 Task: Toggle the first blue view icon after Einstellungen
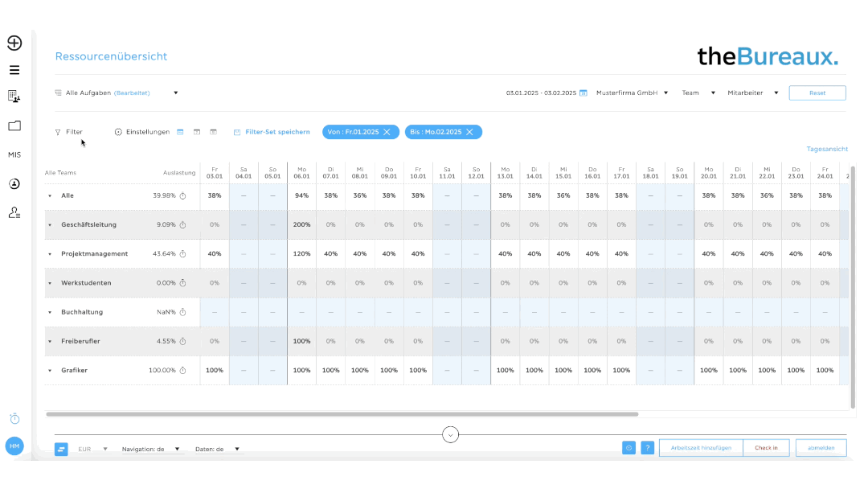tap(180, 132)
